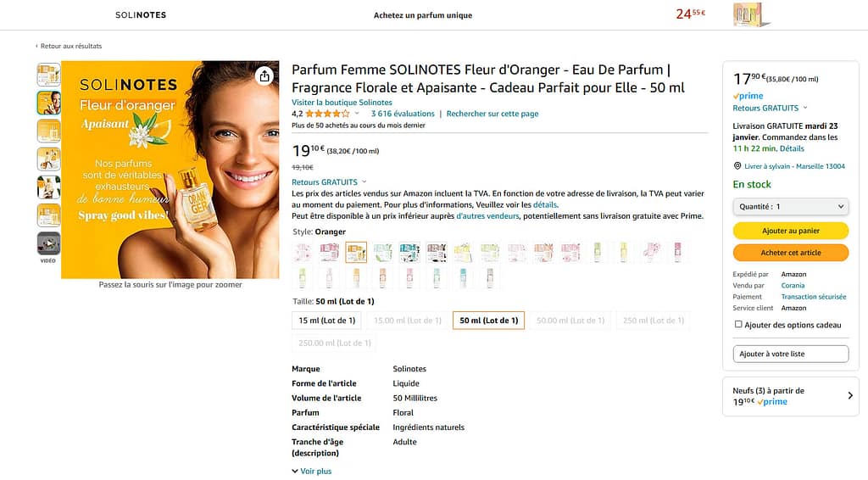Click Ajouter à votre liste button

[791, 354]
